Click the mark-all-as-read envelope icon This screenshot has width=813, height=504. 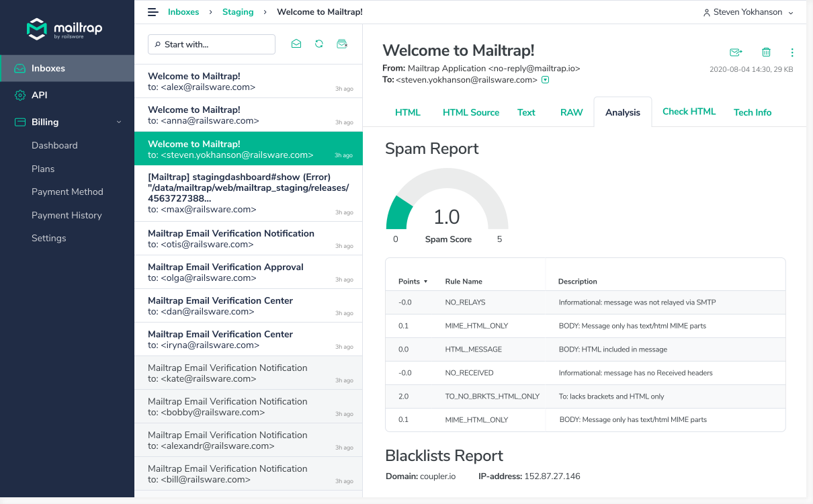[x=296, y=44]
